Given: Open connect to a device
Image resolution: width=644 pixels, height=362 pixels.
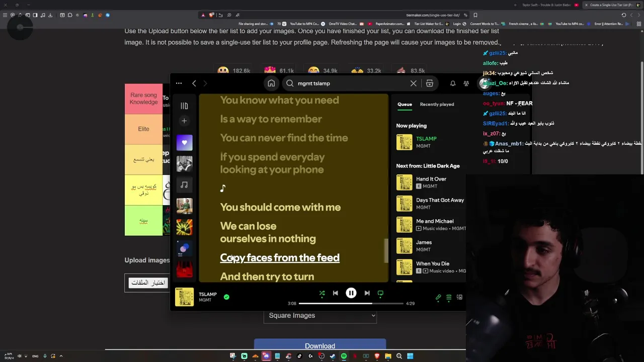Looking at the screenshot, I should point(459,297).
